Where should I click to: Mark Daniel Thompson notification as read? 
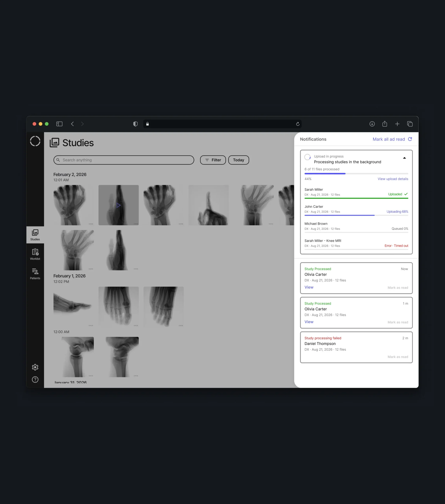(x=398, y=357)
